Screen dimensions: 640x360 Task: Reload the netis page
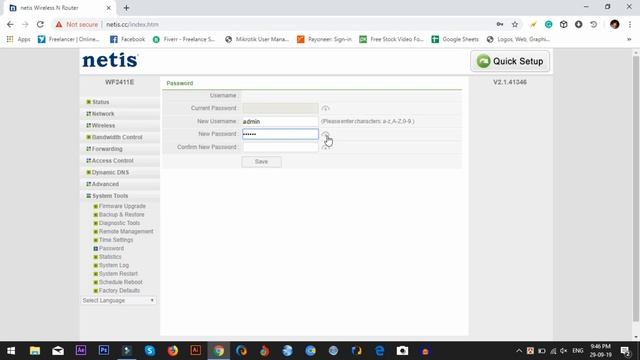point(40,24)
